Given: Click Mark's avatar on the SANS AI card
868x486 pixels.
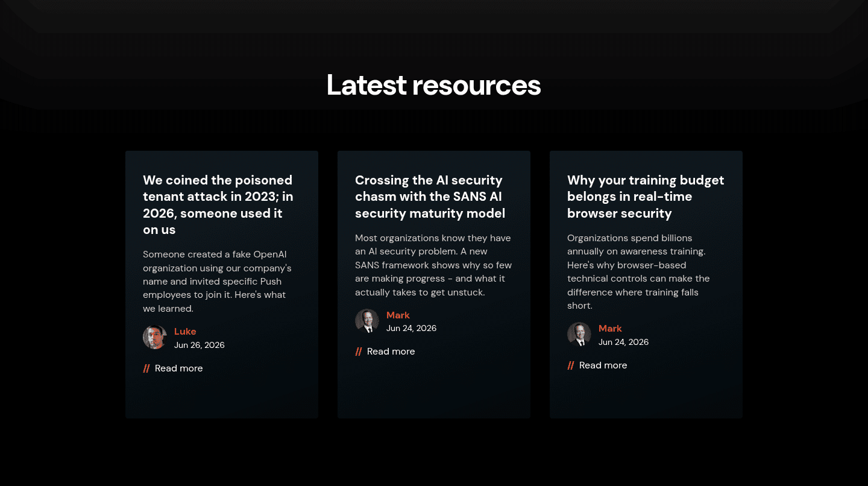Looking at the screenshot, I should pos(367,321).
